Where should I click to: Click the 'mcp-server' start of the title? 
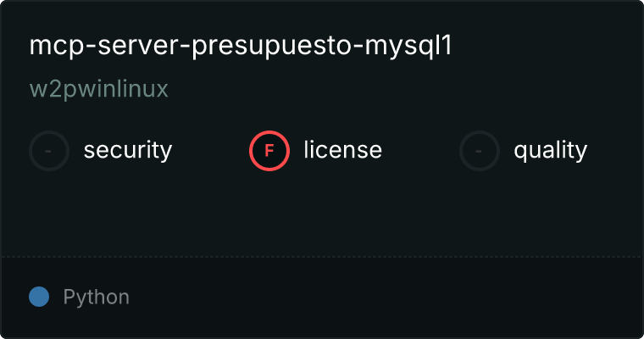click(104, 46)
